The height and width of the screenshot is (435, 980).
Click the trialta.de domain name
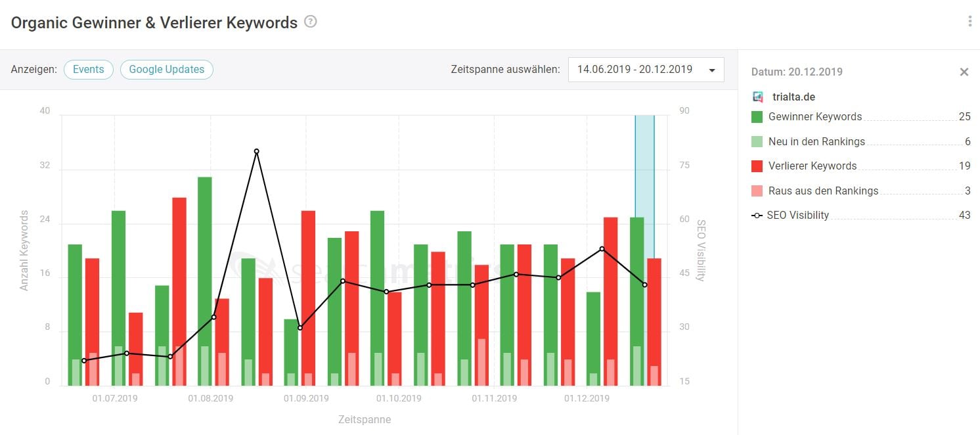click(794, 97)
